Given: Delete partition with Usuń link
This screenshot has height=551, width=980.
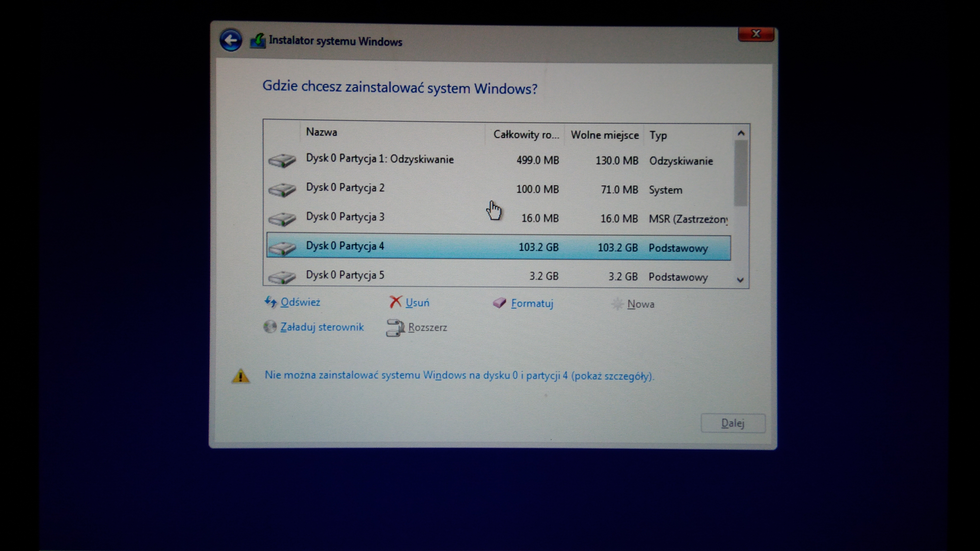Looking at the screenshot, I should pyautogui.click(x=417, y=303).
